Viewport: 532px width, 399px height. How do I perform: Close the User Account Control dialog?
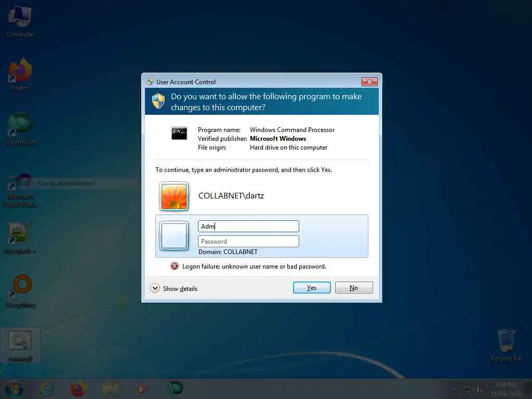click(x=369, y=82)
